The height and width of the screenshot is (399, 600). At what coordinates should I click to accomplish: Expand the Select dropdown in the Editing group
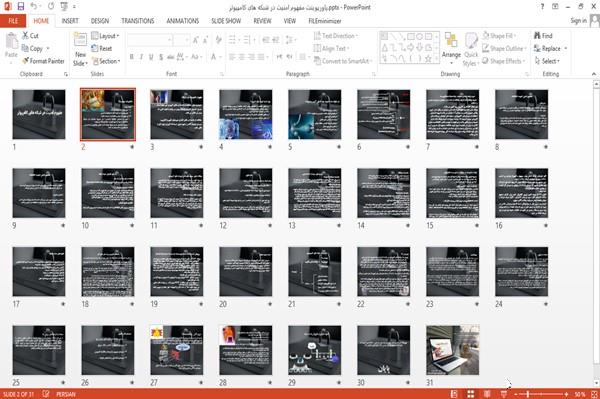coord(547,61)
